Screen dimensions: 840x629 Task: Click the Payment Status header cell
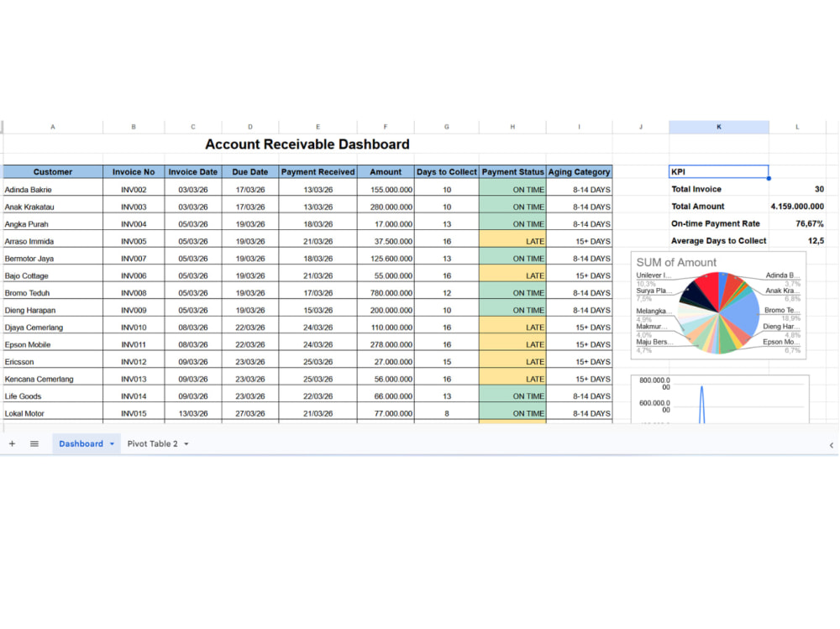click(512, 172)
